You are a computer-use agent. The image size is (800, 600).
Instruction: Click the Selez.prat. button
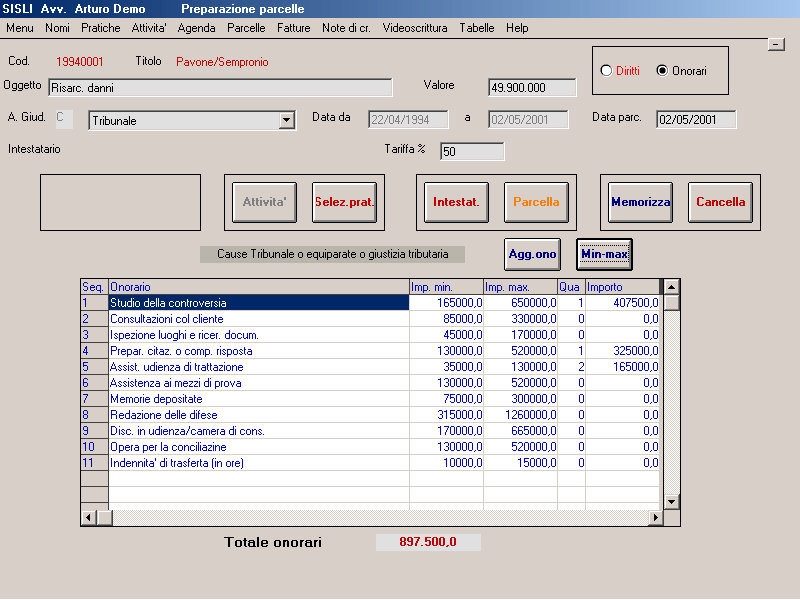tap(344, 202)
